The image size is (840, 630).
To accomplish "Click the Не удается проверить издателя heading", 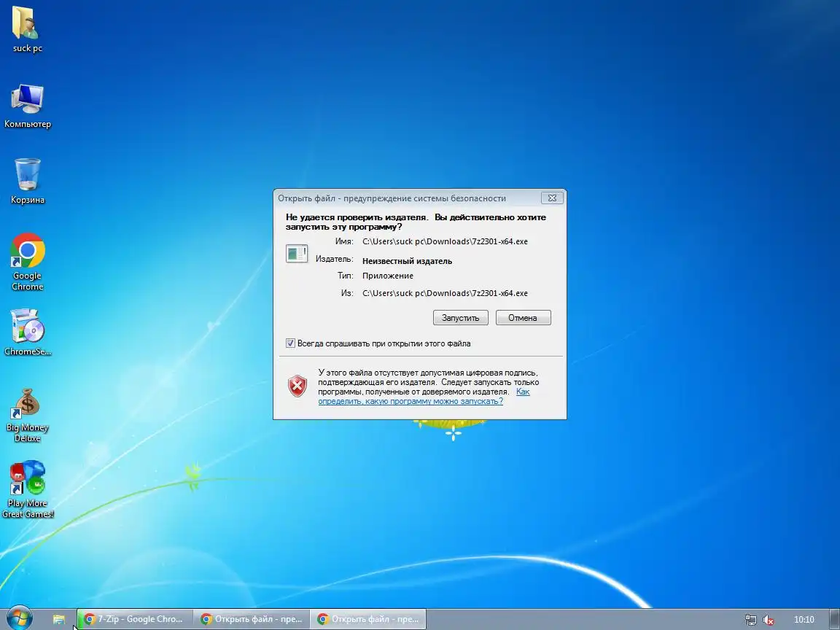I will coord(416,222).
